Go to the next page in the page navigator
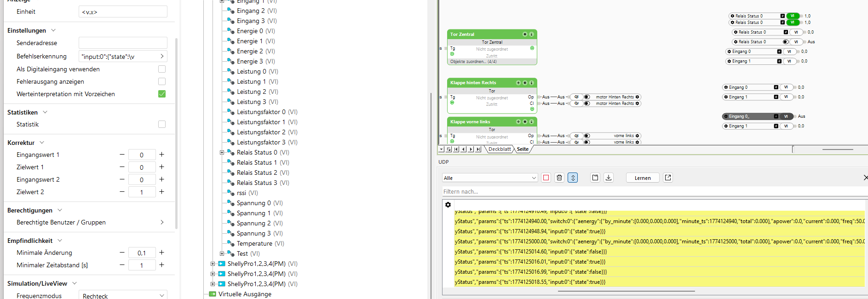 (x=471, y=149)
